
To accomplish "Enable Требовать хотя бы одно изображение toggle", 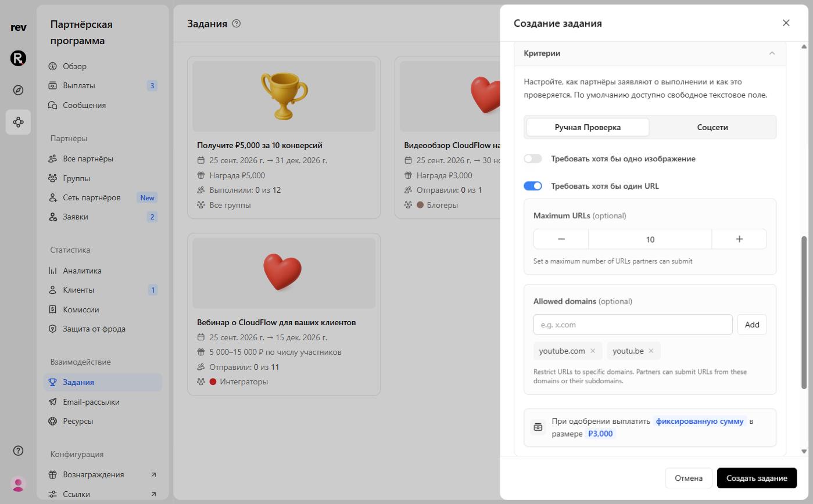I will pyautogui.click(x=533, y=159).
